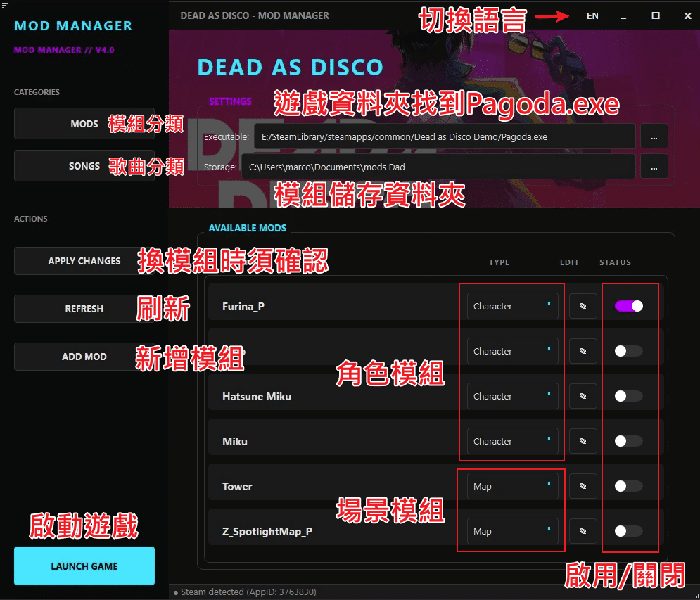
Task: Open the Map type dropdown for Z_SpotlightMap_P
Action: point(512,531)
